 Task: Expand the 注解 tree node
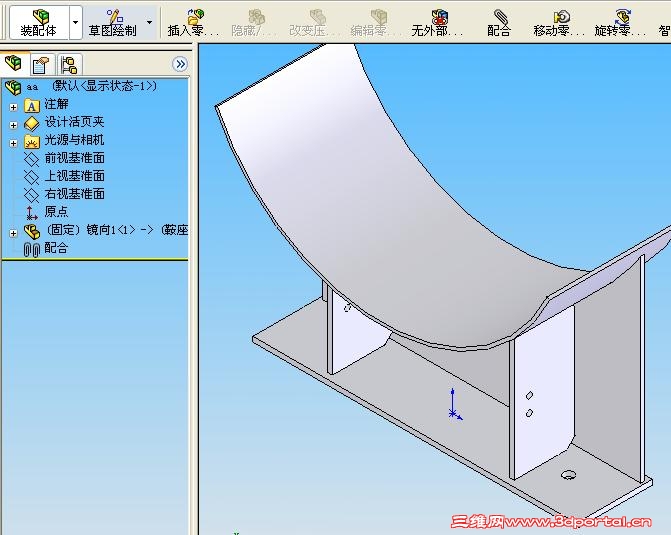[13, 107]
